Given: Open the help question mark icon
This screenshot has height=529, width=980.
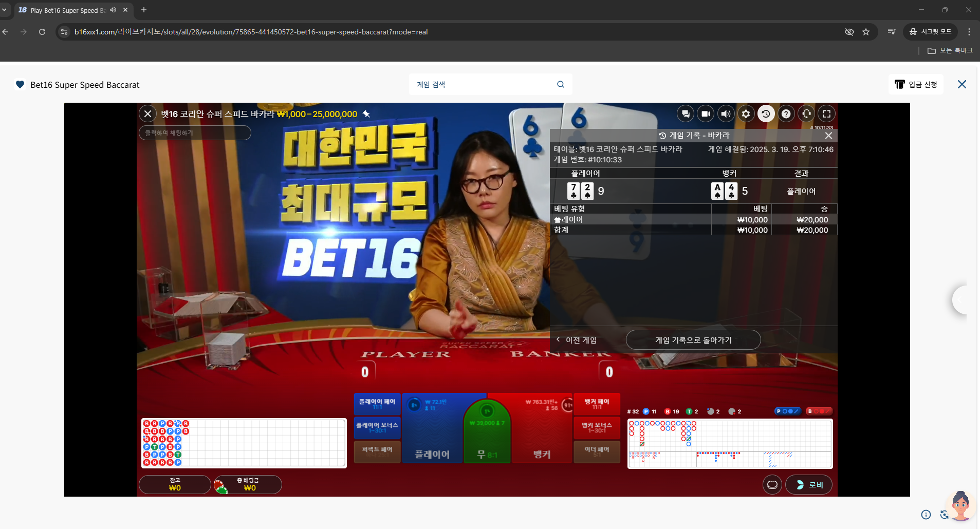Looking at the screenshot, I should click(786, 114).
